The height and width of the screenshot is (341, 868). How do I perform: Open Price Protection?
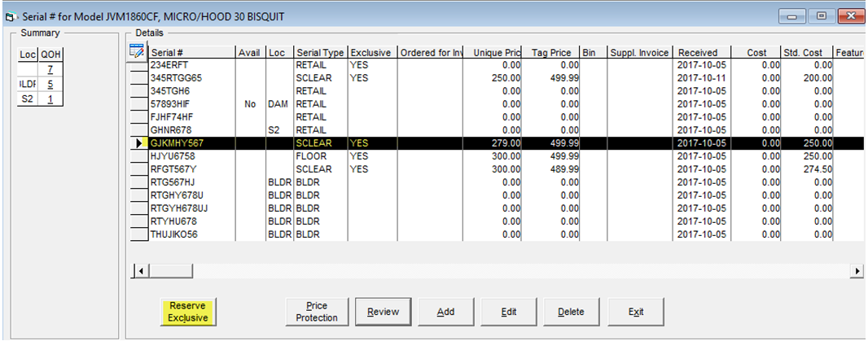coord(317,313)
